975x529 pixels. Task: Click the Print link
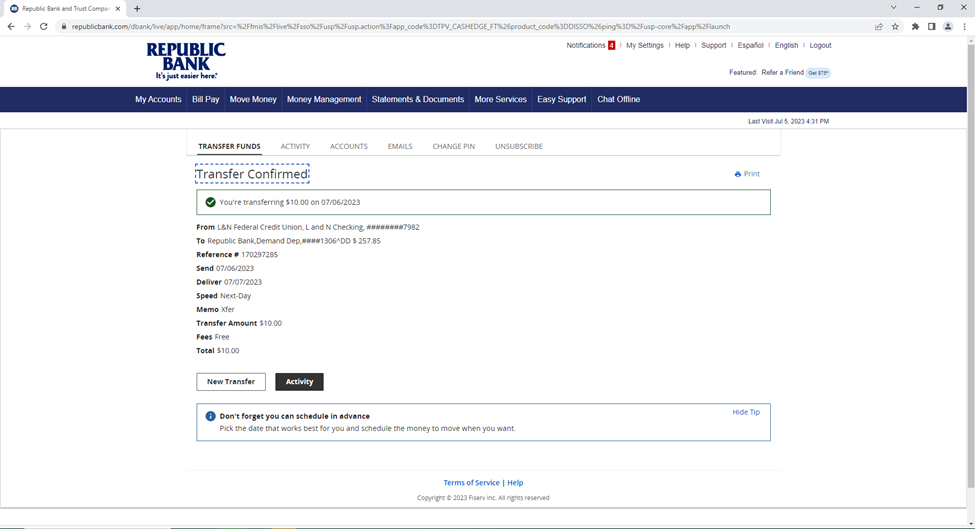[752, 174]
